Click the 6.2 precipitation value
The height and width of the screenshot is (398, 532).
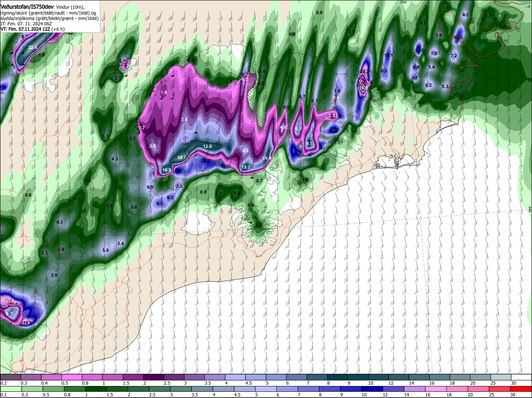(x=429, y=86)
